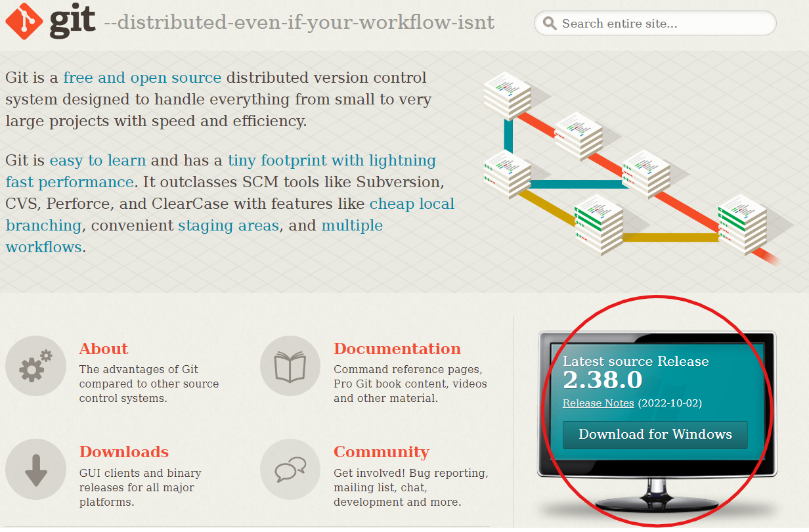
Task: Click the 'Latest source Release' text
Action: point(636,361)
